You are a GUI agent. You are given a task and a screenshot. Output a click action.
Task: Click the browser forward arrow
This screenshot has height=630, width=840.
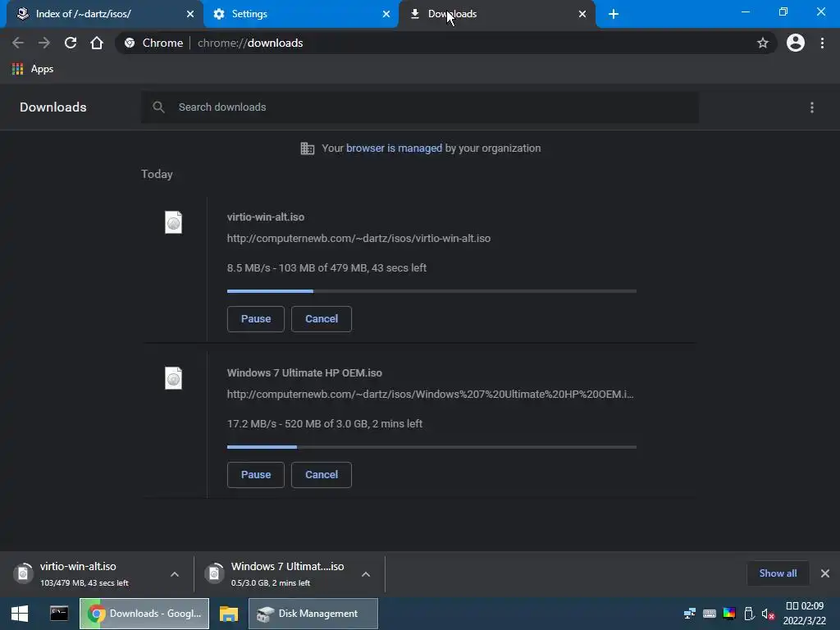[44, 43]
